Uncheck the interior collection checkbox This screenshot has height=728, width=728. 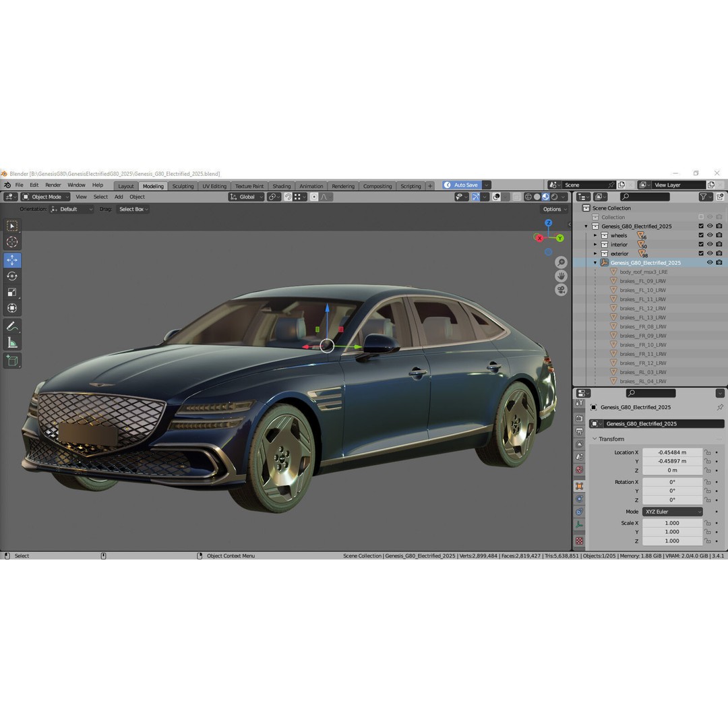tap(701, 244)
